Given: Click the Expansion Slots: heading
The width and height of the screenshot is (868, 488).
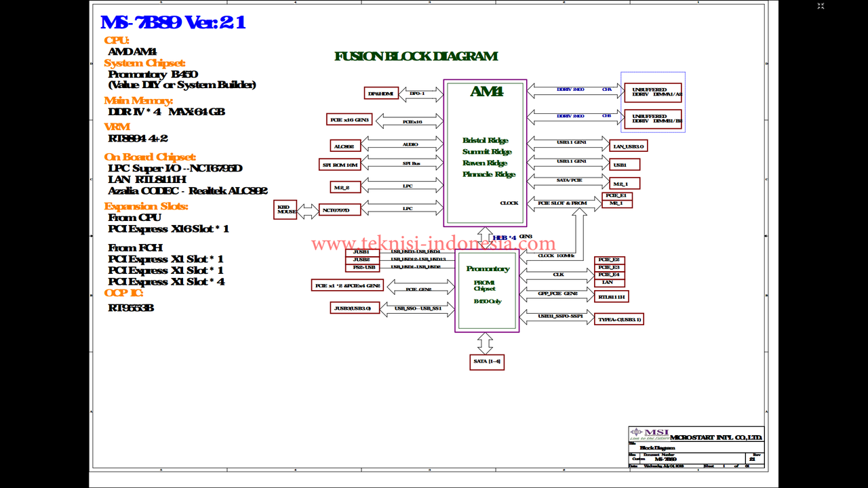Looking at the screenshot, I should point(146,206).
